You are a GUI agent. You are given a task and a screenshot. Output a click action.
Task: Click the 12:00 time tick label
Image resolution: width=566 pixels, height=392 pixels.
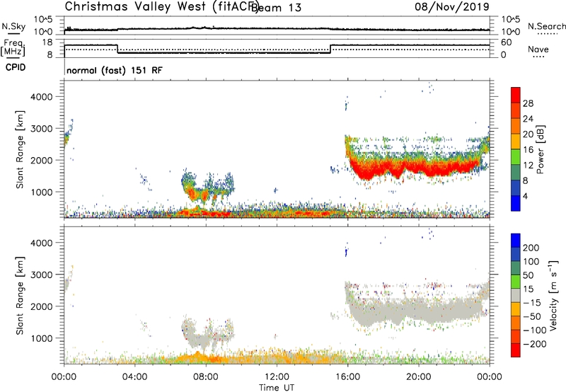click(x=277, y=377)
